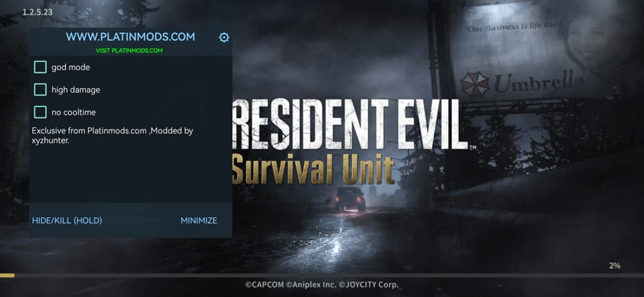644x297 pixels.
Task: Open the mod menu settings gear
Action: click(x=224, y=38)
